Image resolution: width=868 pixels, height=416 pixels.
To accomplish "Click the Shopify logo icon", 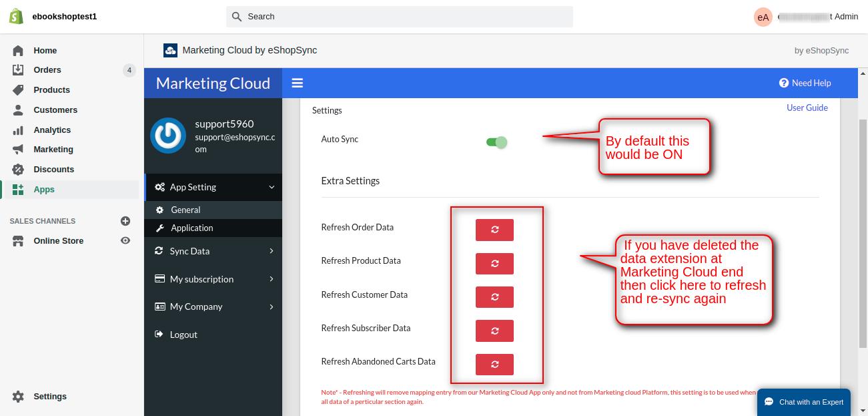I will pyautogui.click(x=16, y=16).
